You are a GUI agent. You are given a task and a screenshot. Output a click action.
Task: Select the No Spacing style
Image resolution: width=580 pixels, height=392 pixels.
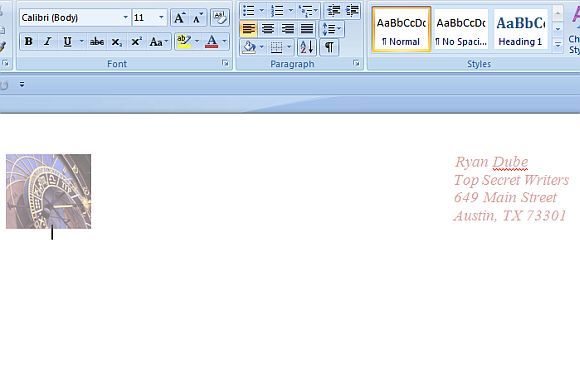tap(461, 29)
